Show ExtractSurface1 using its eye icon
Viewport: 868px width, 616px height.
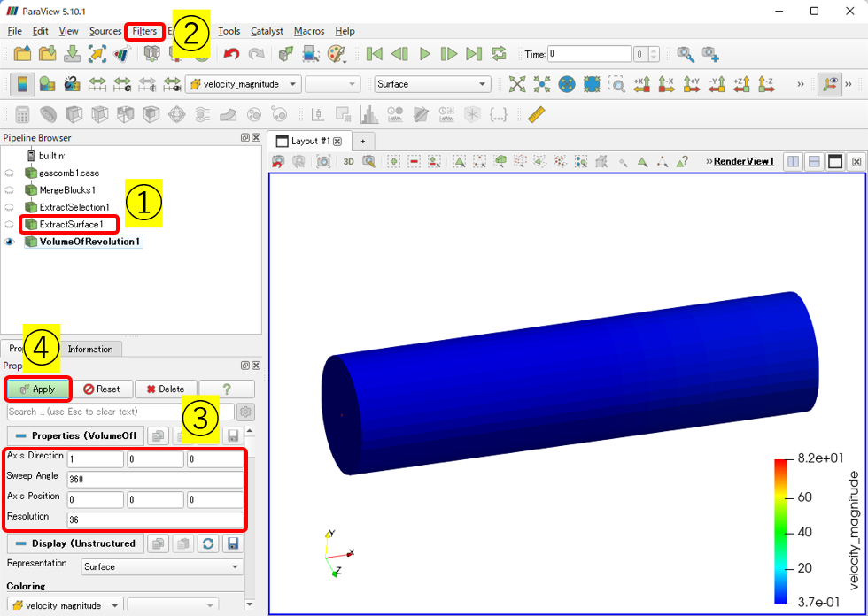pyautogui.click(x=11, y=225)
